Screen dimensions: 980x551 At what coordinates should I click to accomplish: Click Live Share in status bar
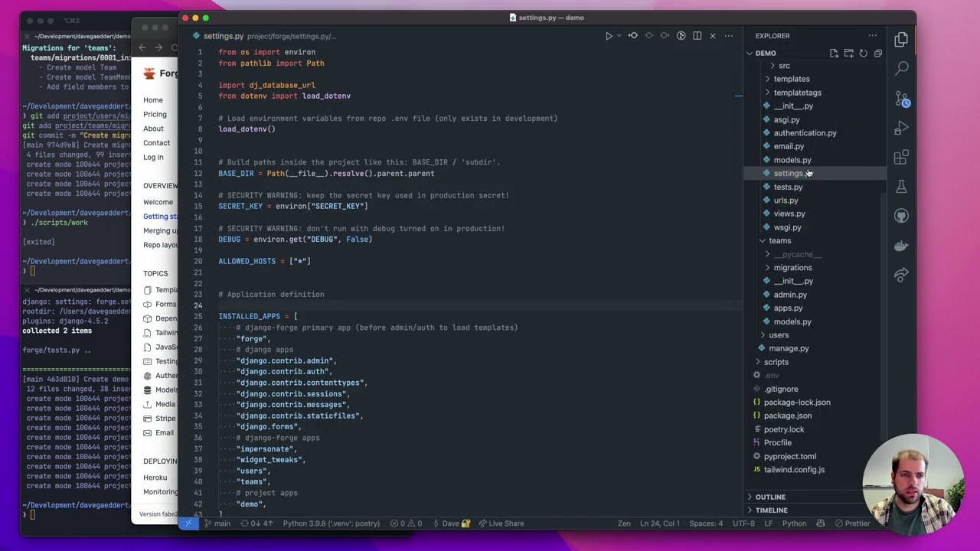click(x=501, y=523)
